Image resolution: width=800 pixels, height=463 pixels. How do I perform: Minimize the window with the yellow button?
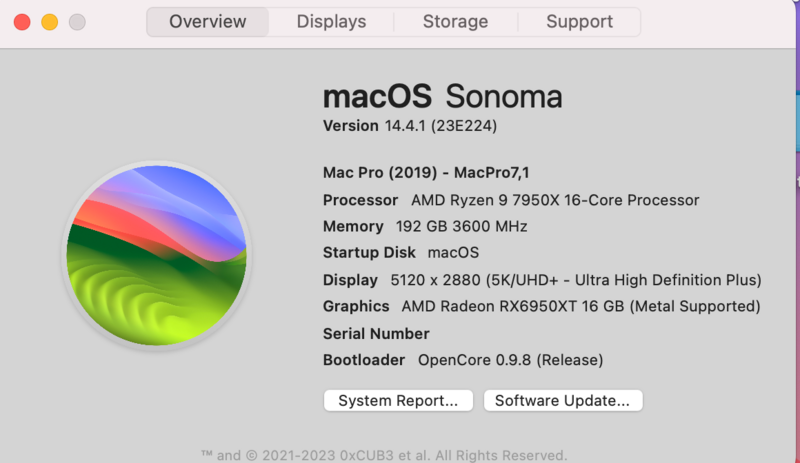[50, 22]
